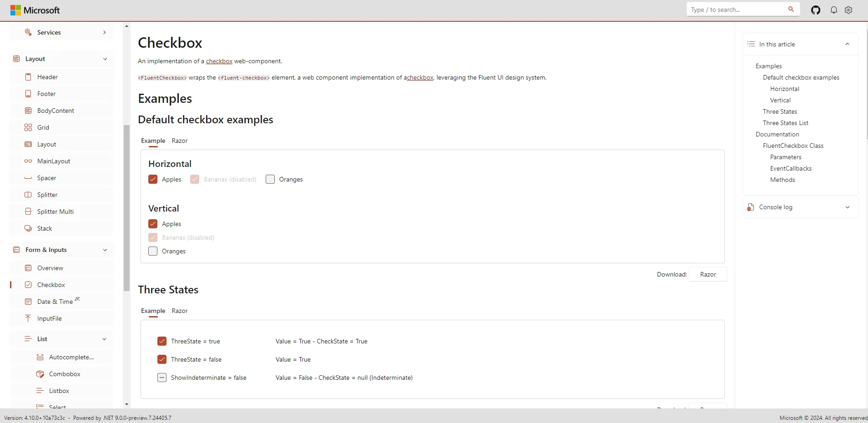Image resolution: width=868 pixels, height=423 pixels.
Task: Click the Grid icon
Action: tap(28, 127)
